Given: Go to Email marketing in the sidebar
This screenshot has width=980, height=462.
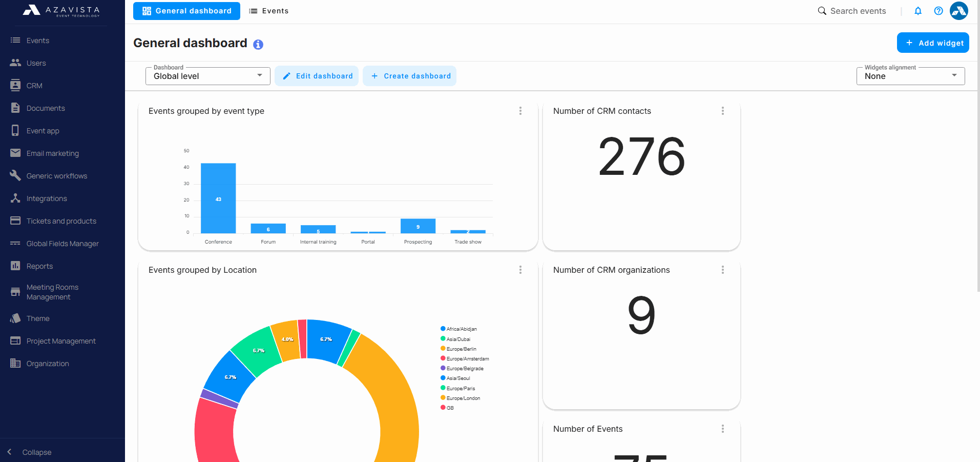Looking at the screenshot, I should (x=53, y=153).
